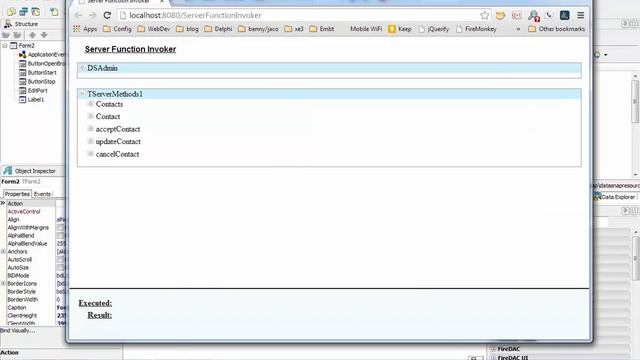This screenshot has width=640, height=360.
Task: Open the Chrome hamburger menu
Action: [580, 16]
